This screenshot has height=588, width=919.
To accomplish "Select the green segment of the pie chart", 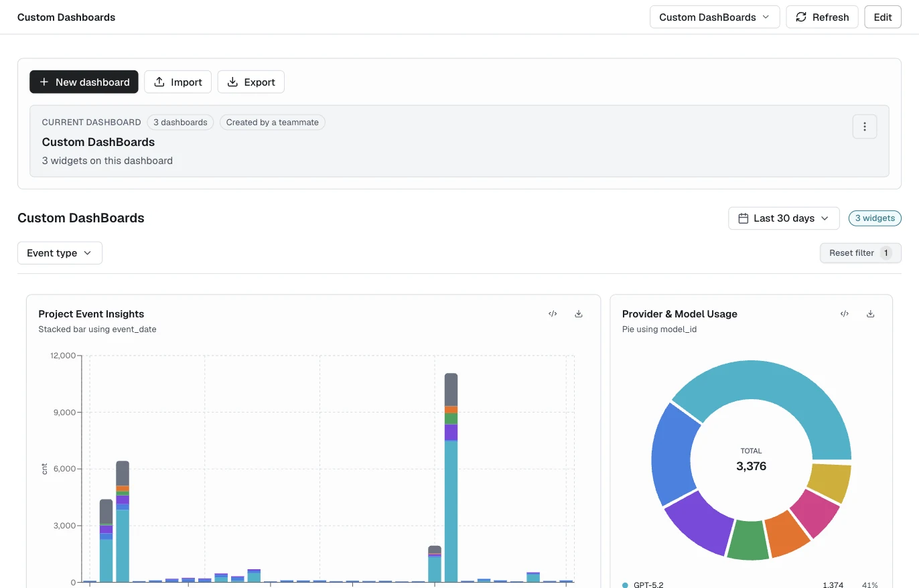I will 748,540.
